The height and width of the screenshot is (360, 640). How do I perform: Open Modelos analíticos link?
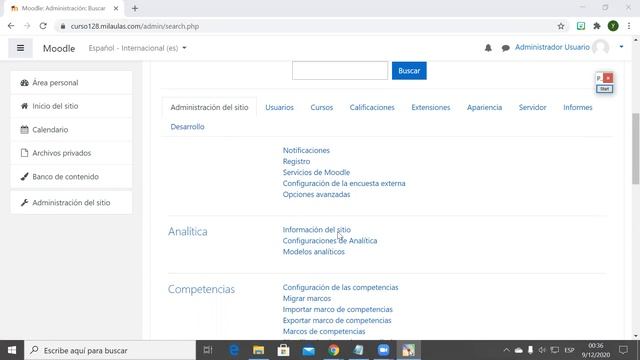click(x=313, y=251)
